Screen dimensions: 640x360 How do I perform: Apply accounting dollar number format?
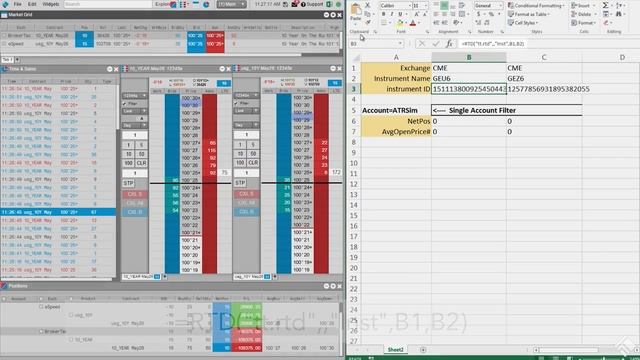tap(478, 14)
